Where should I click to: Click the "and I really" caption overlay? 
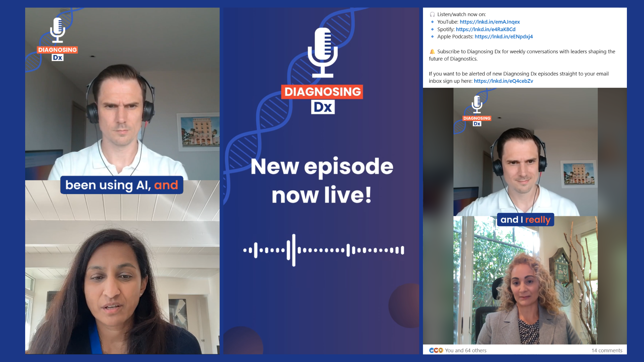pos(525,220)
